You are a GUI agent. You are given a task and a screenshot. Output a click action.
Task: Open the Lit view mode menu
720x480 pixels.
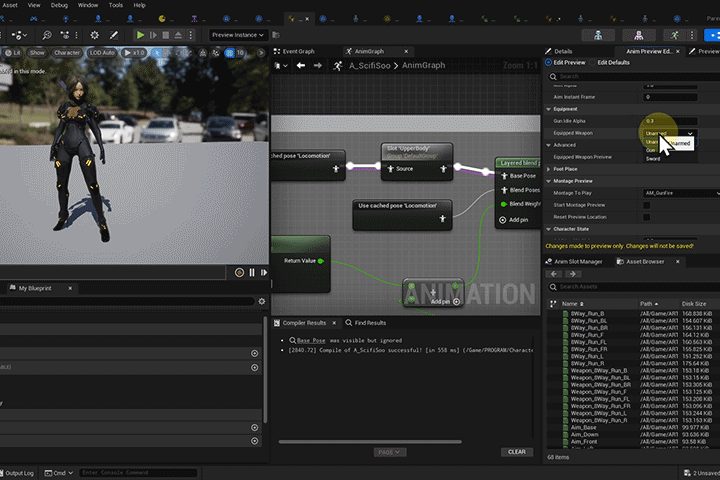pyautogui.click(x=13, y=53)
